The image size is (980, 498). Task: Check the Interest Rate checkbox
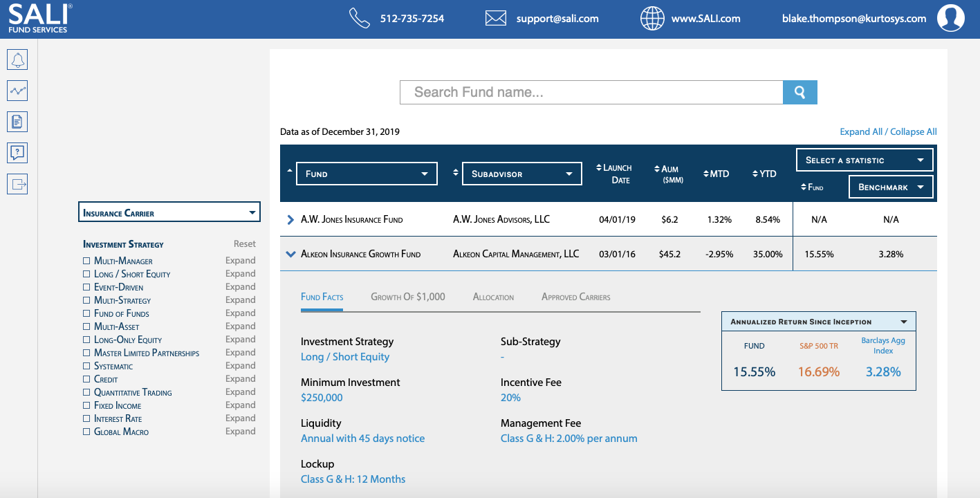pyautogui.click(x=86, y=418)
